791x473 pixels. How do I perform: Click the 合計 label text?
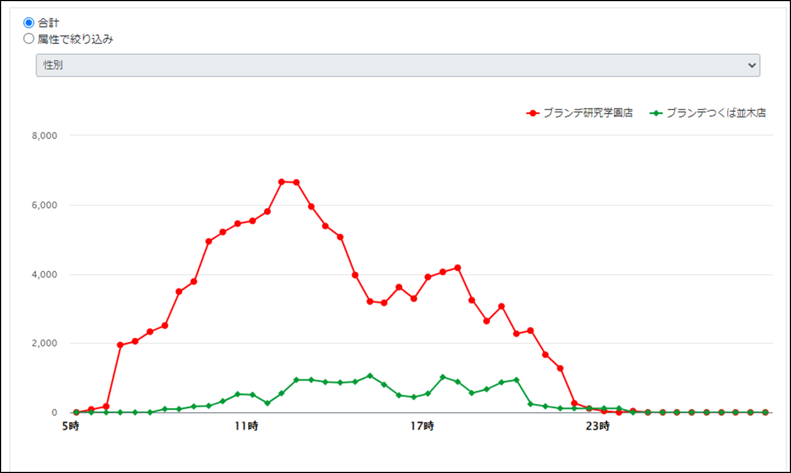click(x=48, y=23)
